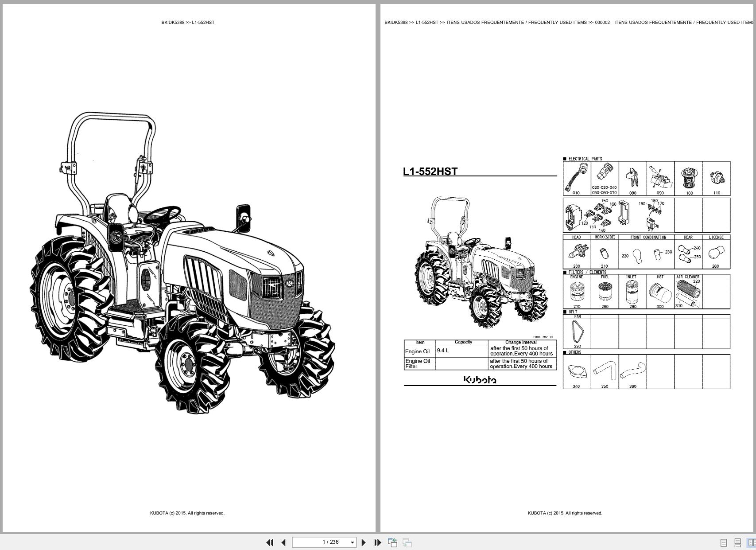
Task: Click the go to previous view icon
Action: 392,542
